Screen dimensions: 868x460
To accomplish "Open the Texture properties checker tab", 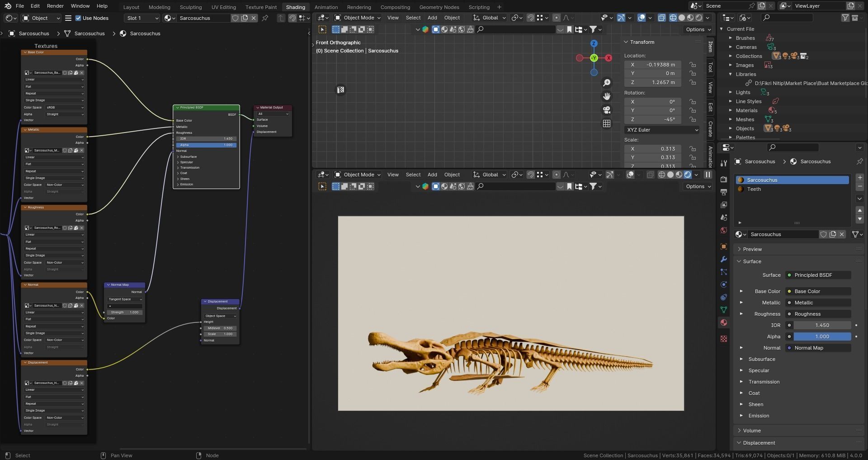I will pyautogui.click(x=723, y=339).
